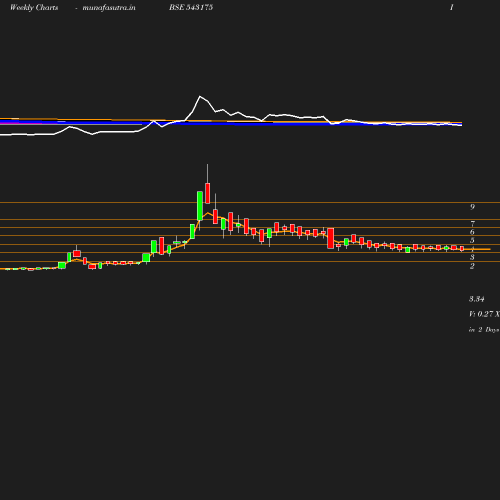Click the price level label 2
The image size is (500, 500).
(x=472, y=266)
